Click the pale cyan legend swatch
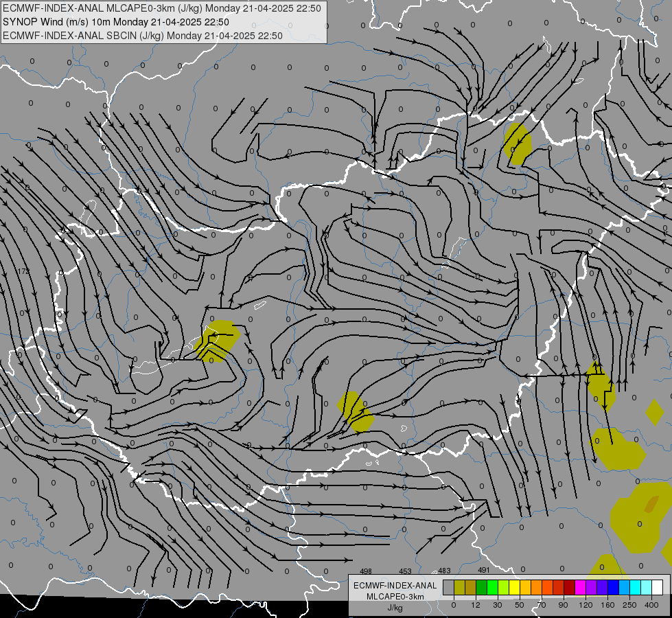Viewport: 672px width, 618px height. coord(647,587)
